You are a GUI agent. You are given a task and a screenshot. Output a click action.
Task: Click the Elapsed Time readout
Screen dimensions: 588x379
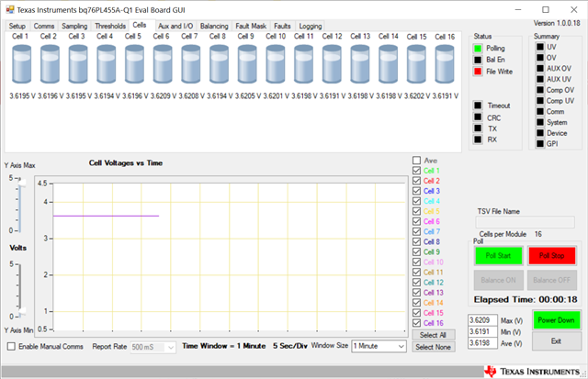526,299
